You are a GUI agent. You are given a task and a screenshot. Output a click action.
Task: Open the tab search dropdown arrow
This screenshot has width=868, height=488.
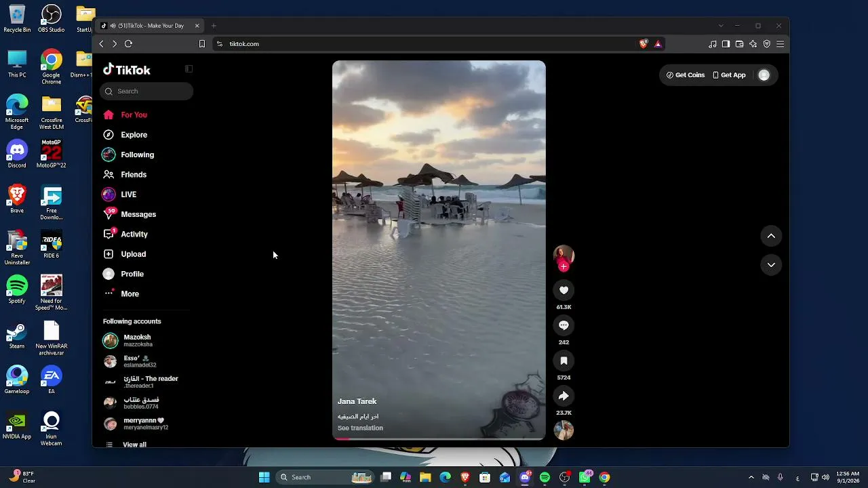[721, 26]
